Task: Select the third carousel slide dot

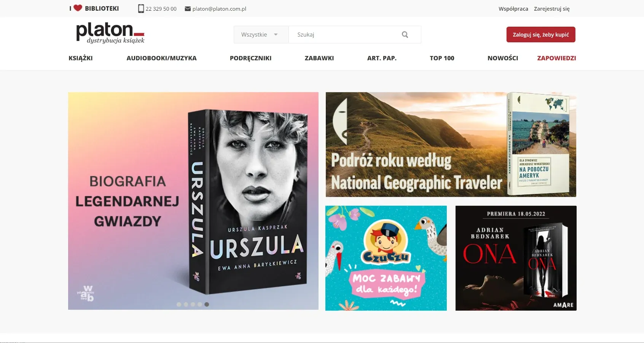Action: [193, 305]
